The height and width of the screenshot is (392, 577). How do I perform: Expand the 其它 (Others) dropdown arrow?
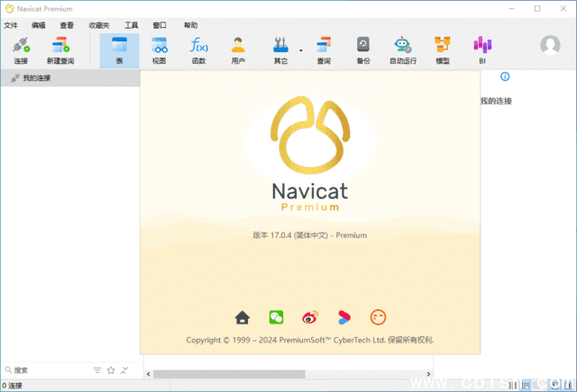(x=300, y=51)
